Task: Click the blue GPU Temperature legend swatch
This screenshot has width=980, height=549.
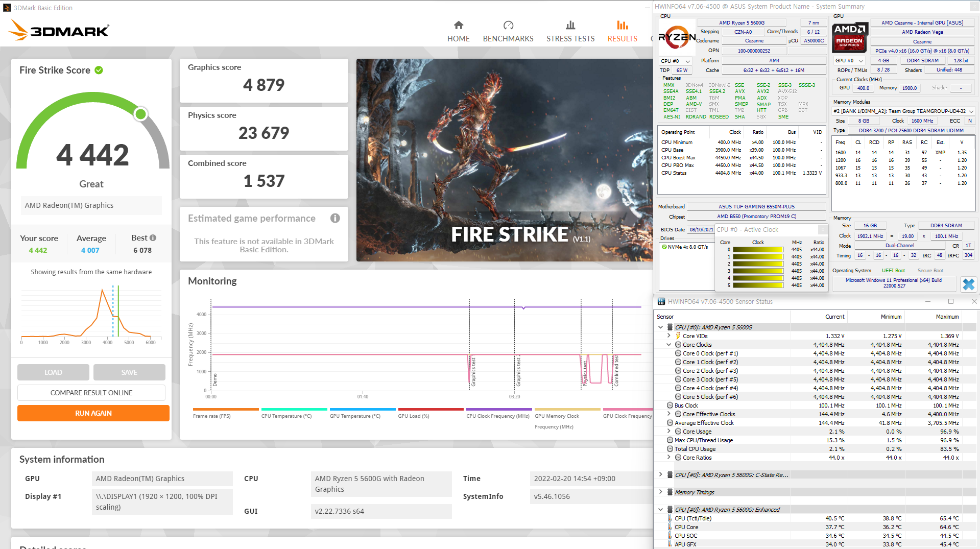Action: click(363, 409)
